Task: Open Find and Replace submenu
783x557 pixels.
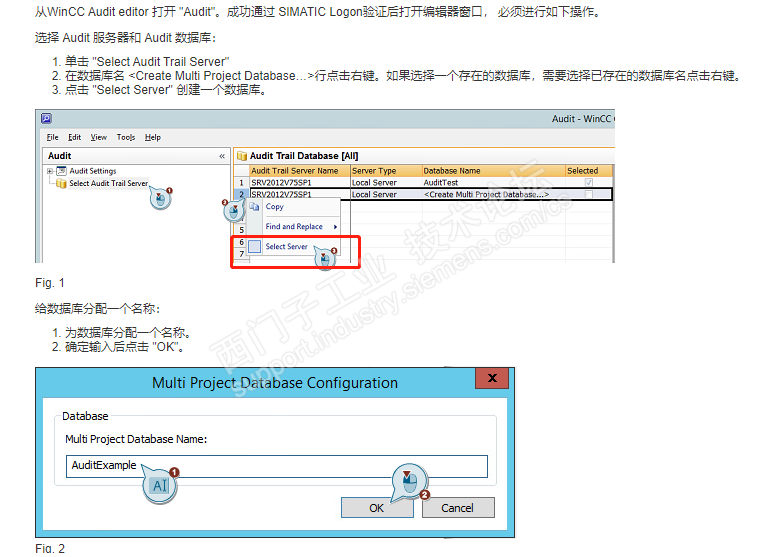Action: click(x=294, y=227)
